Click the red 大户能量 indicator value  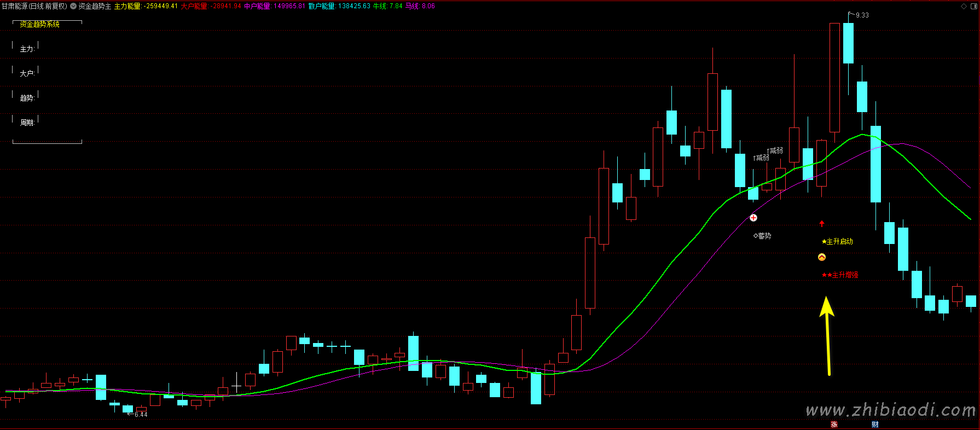click(226, 7)
